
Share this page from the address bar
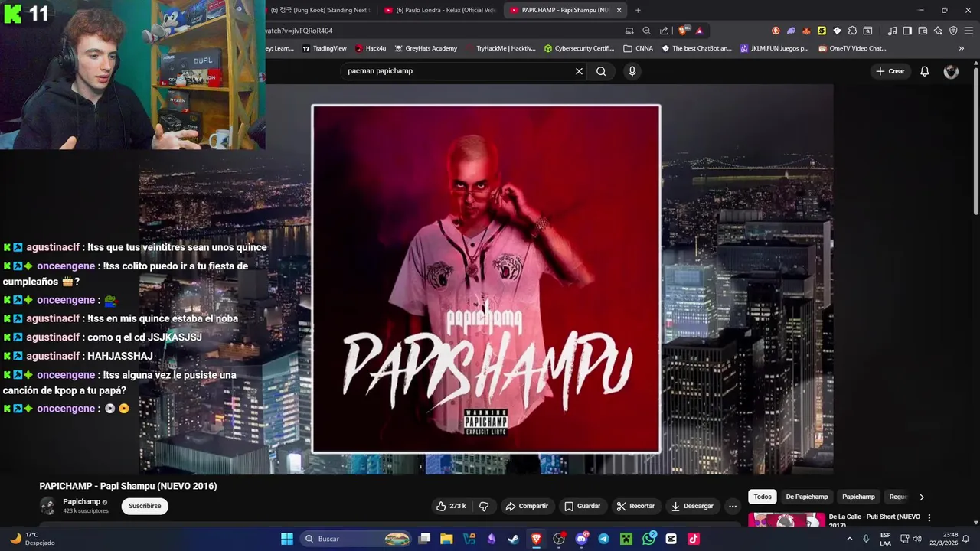click(664, 31)
